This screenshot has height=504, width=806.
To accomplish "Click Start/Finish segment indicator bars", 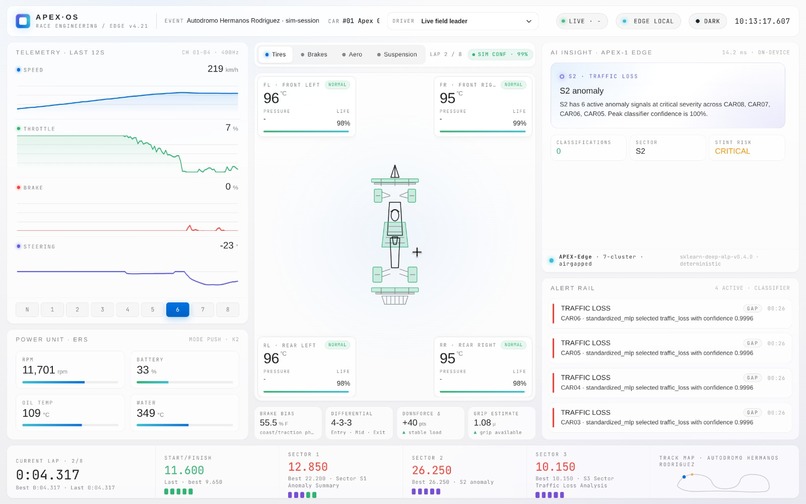I will [x=178, y=491].
